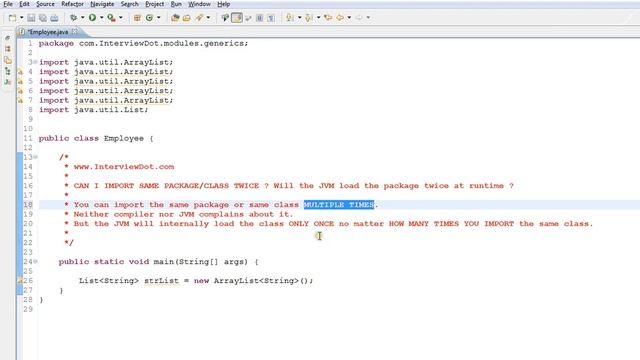This screenshot has height=360, width=640.
Task: Open the Edit menu
Action: (24, 4)
